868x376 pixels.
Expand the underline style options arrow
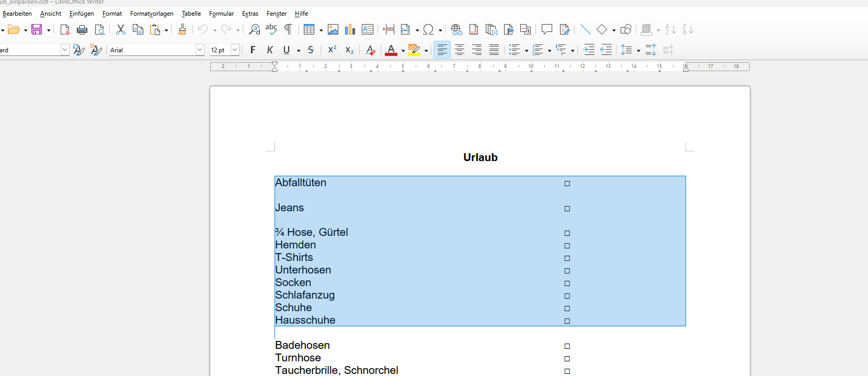pos(299,51)
